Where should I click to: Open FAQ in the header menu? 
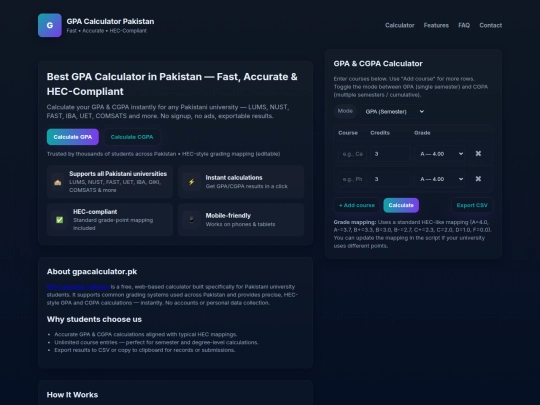(464, 25)
